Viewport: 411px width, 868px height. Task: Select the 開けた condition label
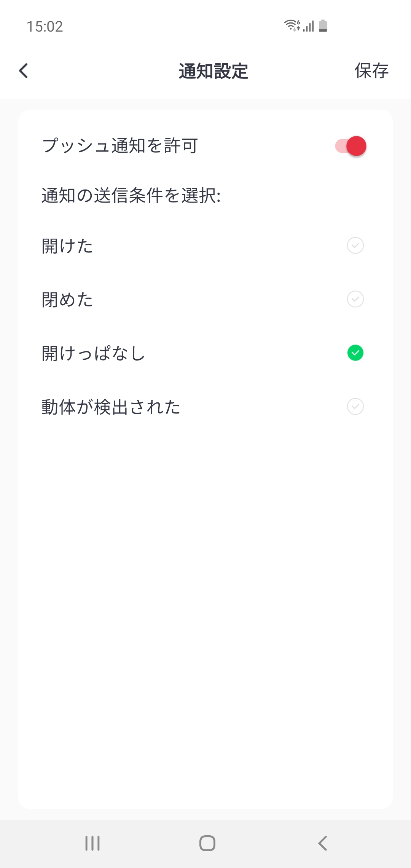tap(67, 246)
